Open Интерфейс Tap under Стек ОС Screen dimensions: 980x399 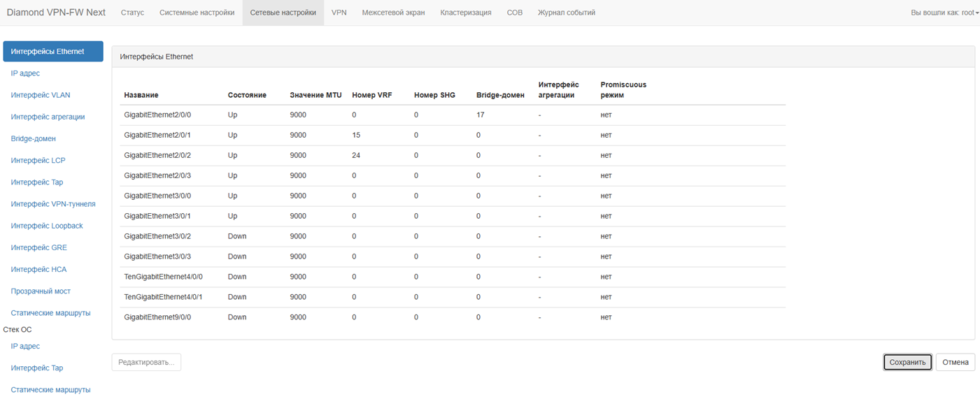(x=37, y=368)
